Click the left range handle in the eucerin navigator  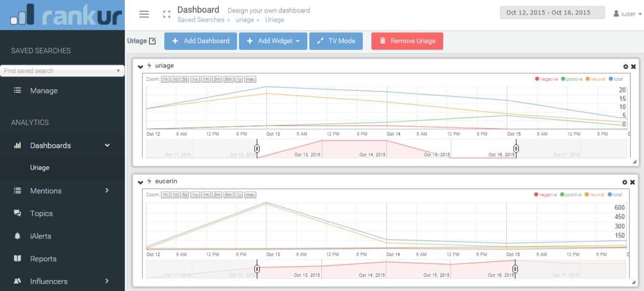[257, 269]
